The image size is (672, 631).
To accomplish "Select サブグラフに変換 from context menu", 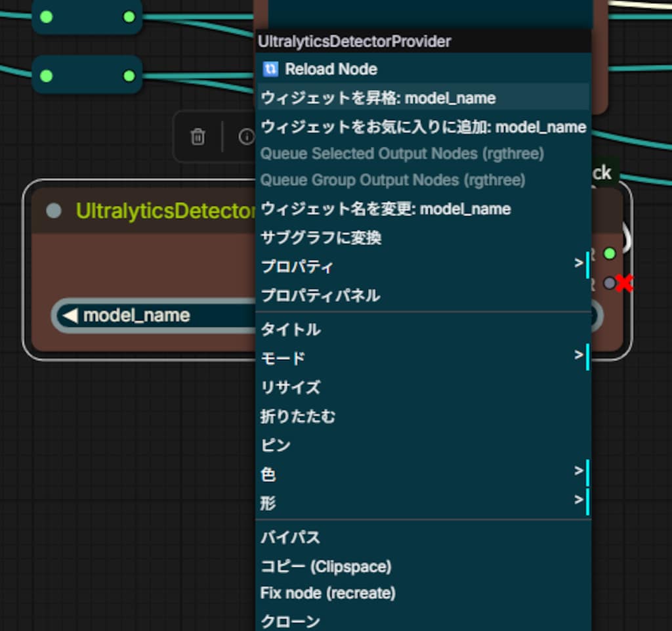I will coord(423,238).
